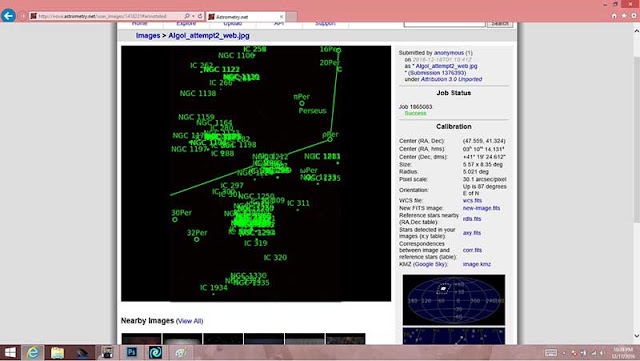Open browser tools gear icon
This screenshot has height=361, width=640.
[x=634, y=16]
